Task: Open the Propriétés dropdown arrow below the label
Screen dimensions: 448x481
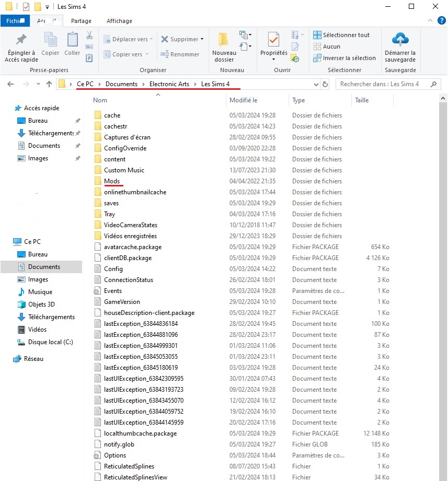Action: (x=273, y=59)
